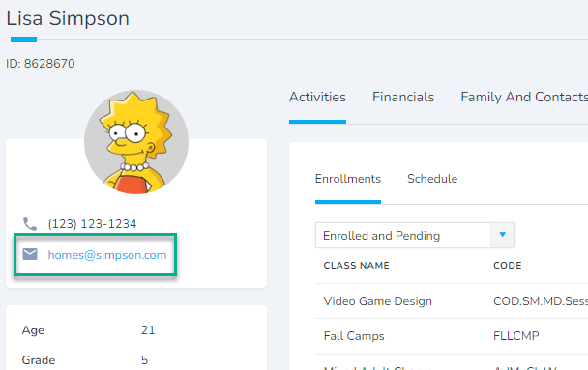Click the COD.SM.MD class code
The image size is (588, 370).
coord(541,301)
